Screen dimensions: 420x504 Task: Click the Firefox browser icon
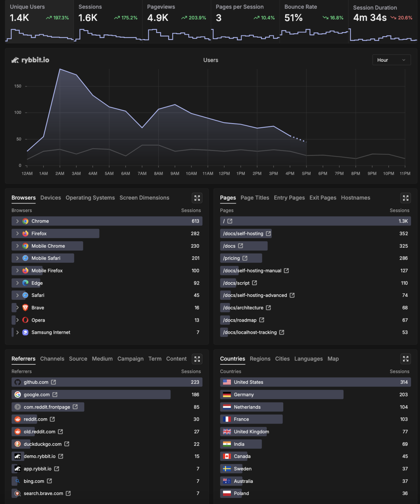coord(25,233)
